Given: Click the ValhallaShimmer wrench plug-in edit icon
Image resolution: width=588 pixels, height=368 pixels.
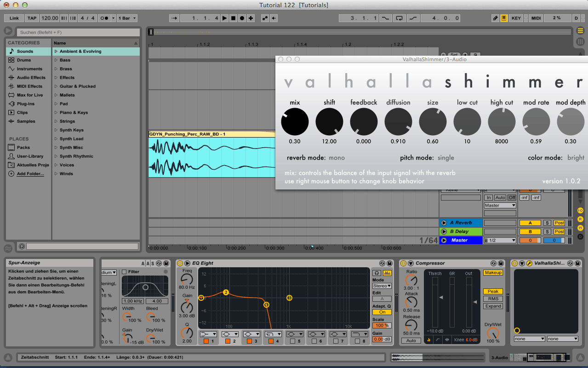Looking at the screenshot, I should (529, 263).
